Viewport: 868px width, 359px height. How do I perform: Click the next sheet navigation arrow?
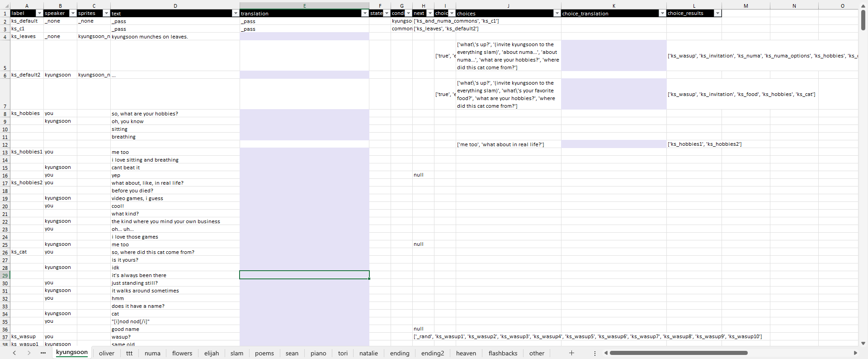29,353
